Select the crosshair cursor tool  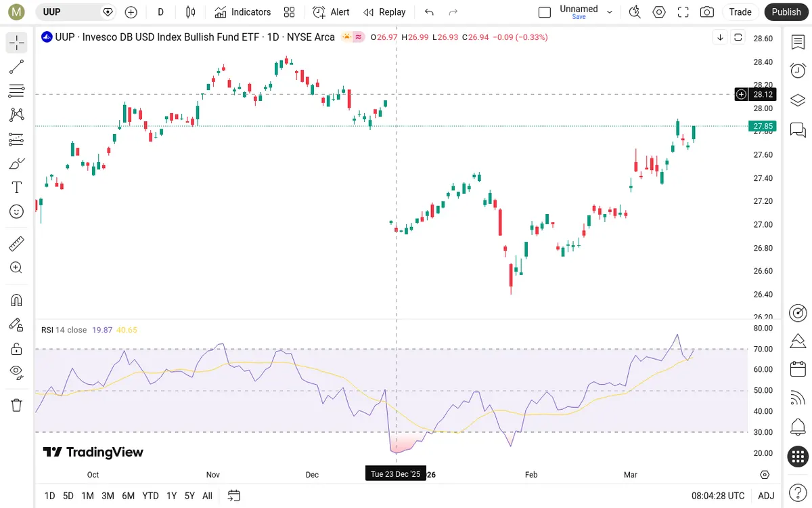click(x=17, y=43)
